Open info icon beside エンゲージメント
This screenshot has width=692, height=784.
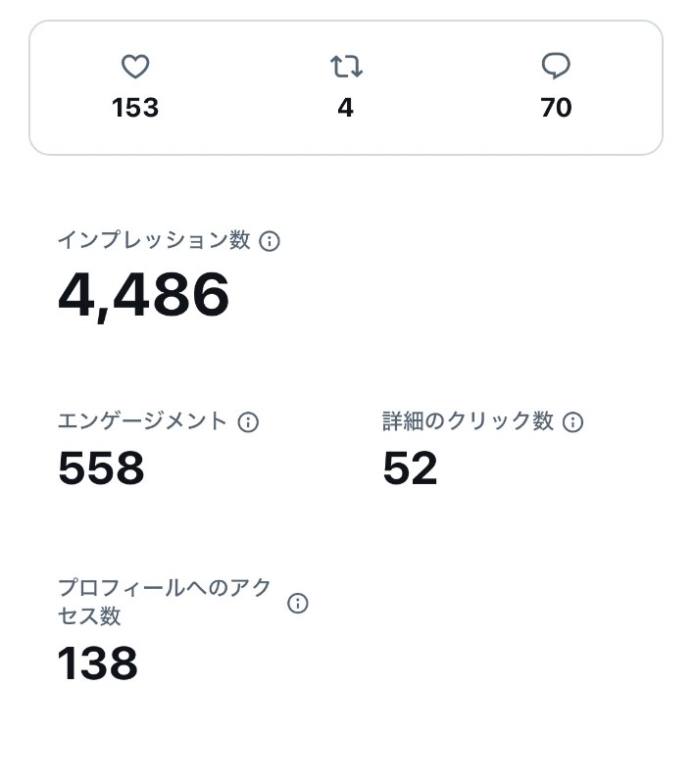point(248,422)
